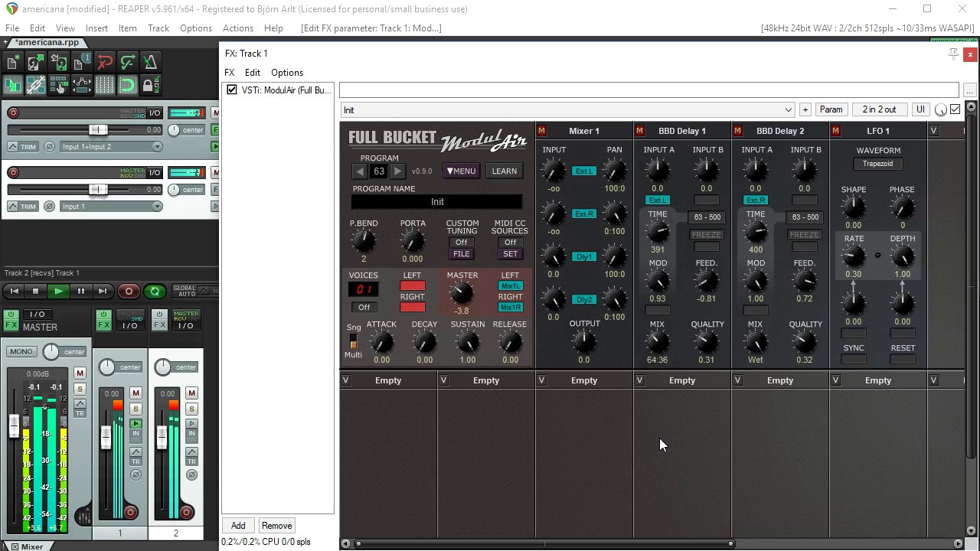The width and height of the screenshot is (980, 551).
Task: Click I/O routing button on first track
Action: pyautogui.click(x=155, y=113)
